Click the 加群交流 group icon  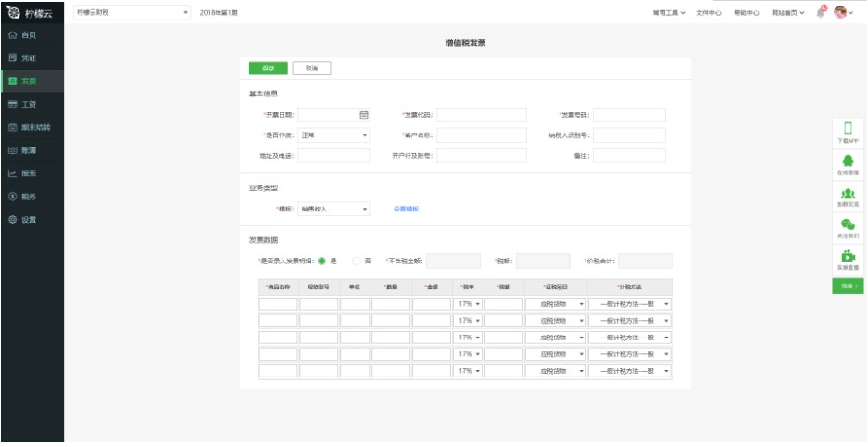(848, 193)
